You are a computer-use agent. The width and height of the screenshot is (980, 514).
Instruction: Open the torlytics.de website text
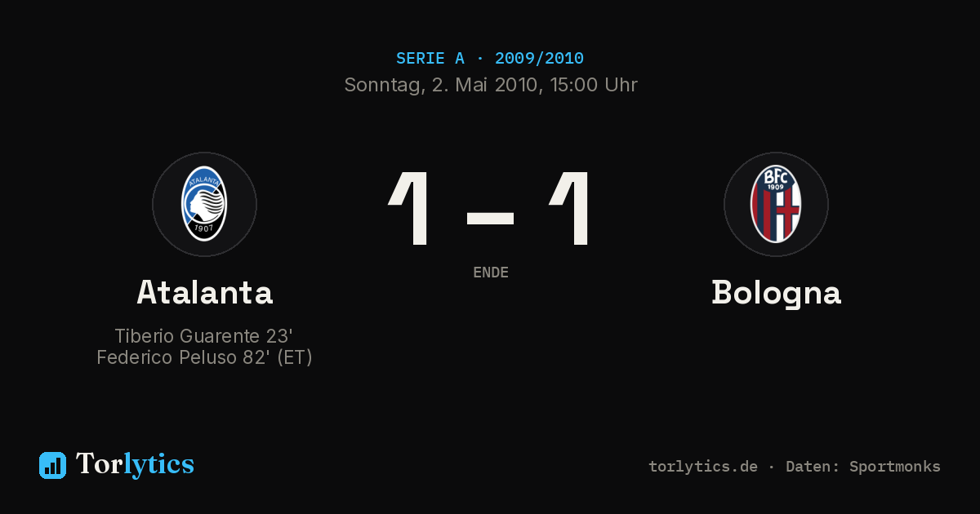703,467
